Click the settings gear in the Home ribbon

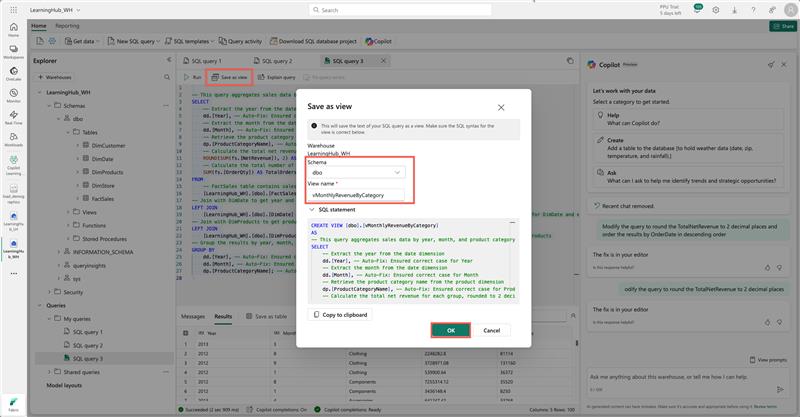point(52,41)
